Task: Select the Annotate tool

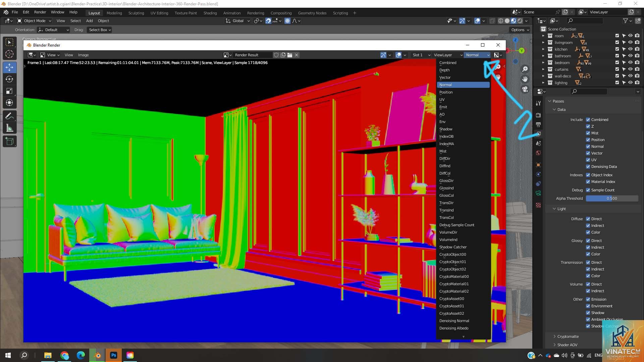Action: coord(9,116)
